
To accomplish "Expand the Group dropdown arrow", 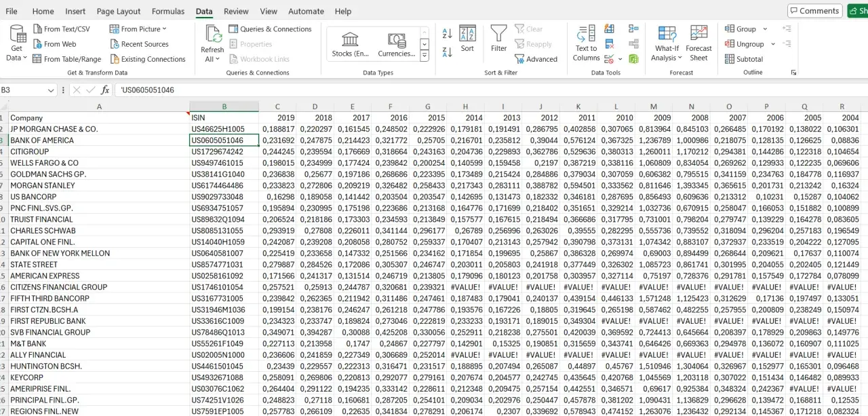I will point(765,29).
